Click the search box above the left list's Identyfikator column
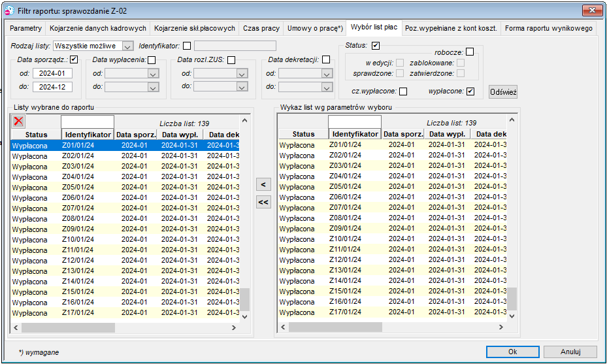This screenshot has height=364, width=607. tap(88, 122)
